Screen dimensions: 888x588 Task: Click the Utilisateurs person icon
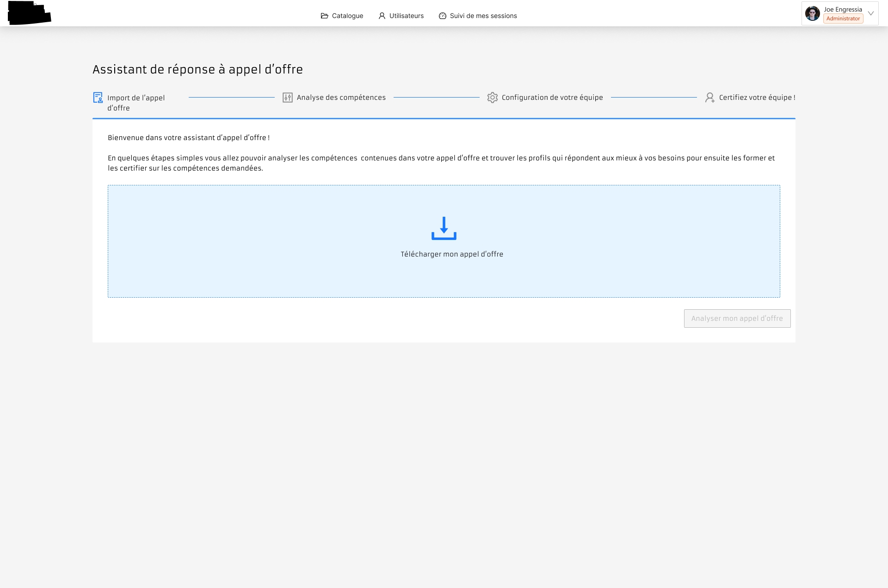(382, 16)
